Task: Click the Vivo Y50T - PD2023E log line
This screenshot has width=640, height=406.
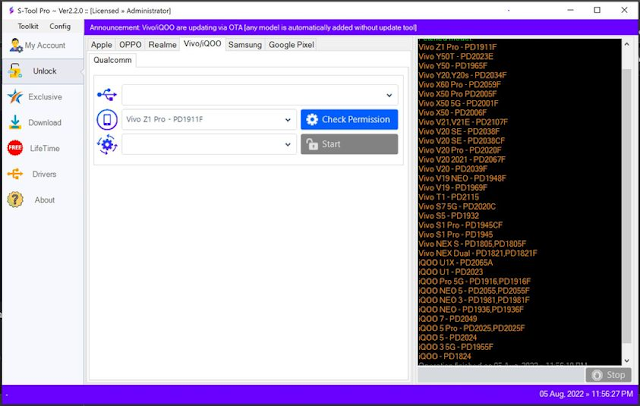Action: [x=456, y=56]
